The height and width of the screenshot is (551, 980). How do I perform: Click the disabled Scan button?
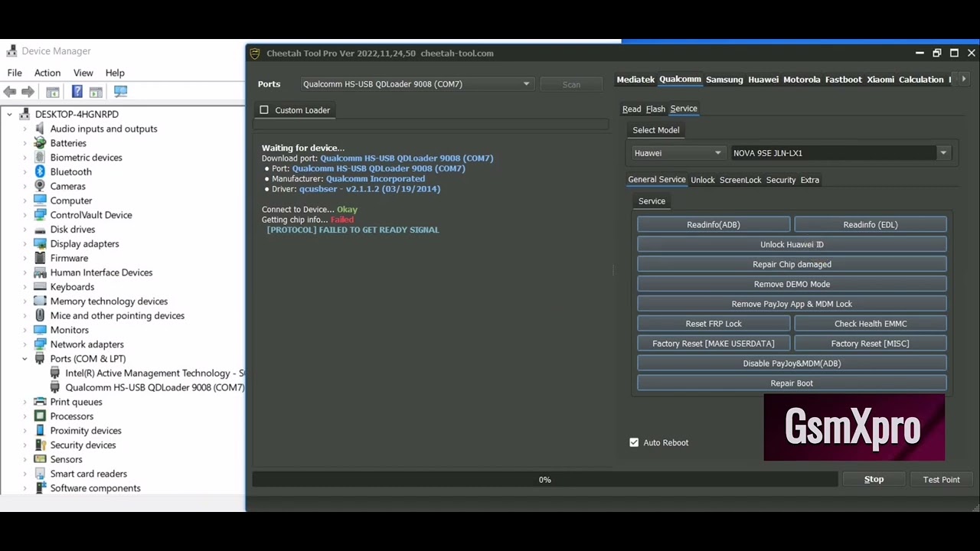click(571, 84)
